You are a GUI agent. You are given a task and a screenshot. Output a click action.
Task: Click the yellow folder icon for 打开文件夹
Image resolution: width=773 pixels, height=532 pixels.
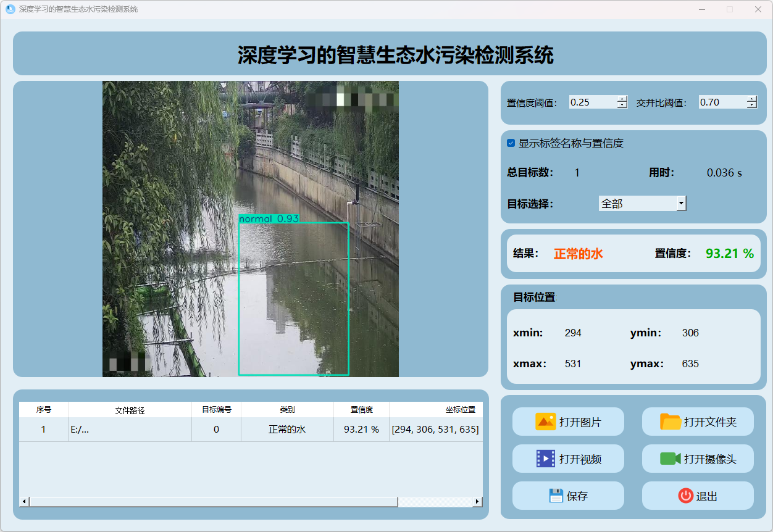(670, 422)
